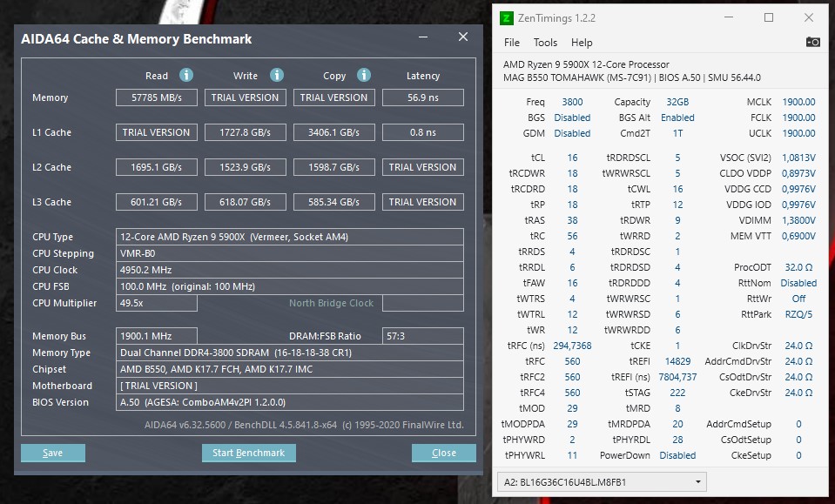This screenshot has height=504, width=835.
Task: Click the Capacity value 32GB in ZenTimings
Action: (x=677, y=102)
